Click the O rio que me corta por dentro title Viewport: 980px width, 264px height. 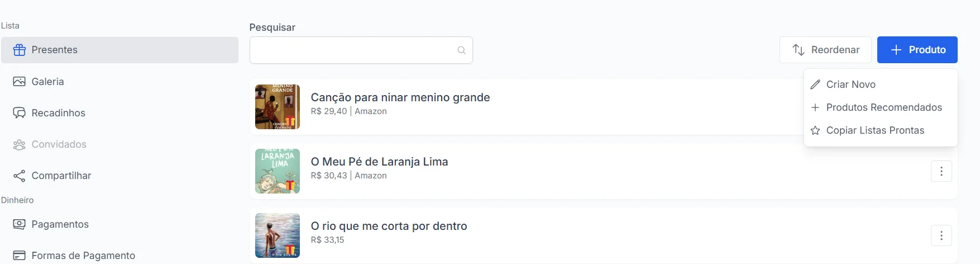(389, 226)
